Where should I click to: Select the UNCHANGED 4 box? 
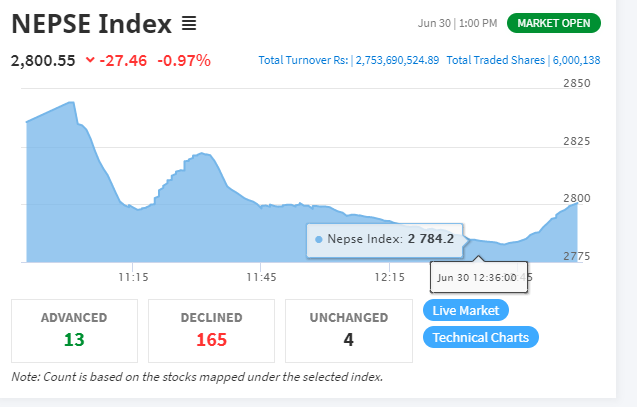[x=349, y=331]
